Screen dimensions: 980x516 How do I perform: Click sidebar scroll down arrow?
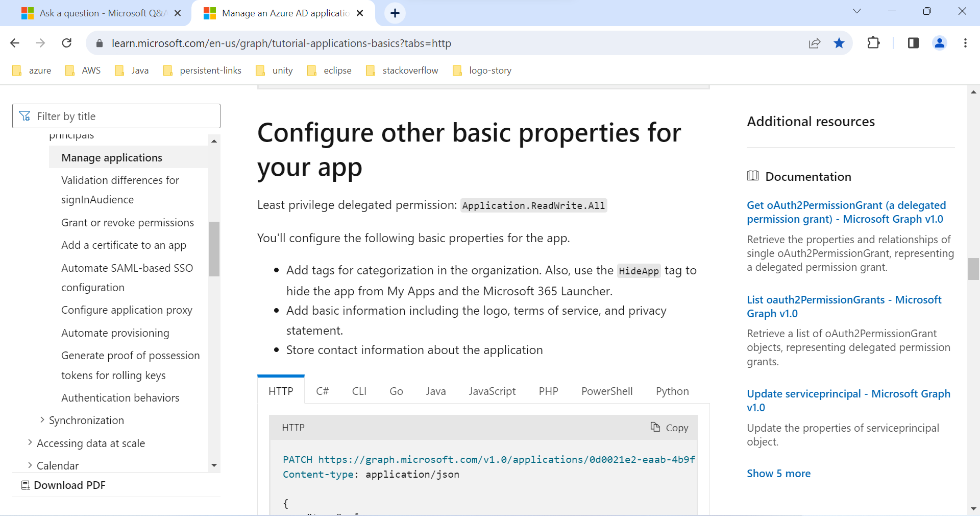click(x=214, y=465)
